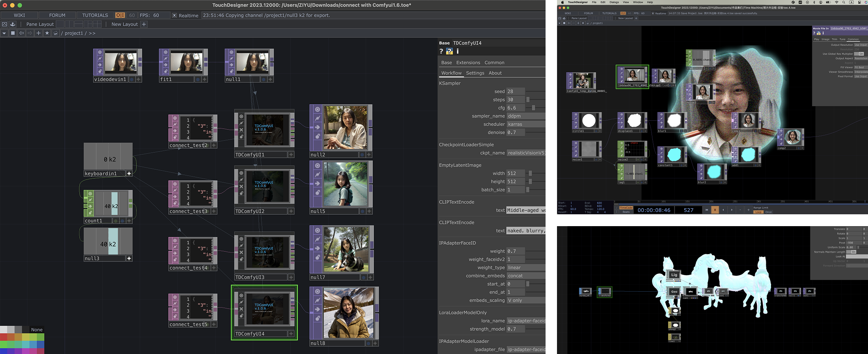Image resolution: width=868 pixels, height=354 pixels.
Task: Toggle the viewer icon on videodevin1 node
Action: pyautogui.click(x=100, y=52)
